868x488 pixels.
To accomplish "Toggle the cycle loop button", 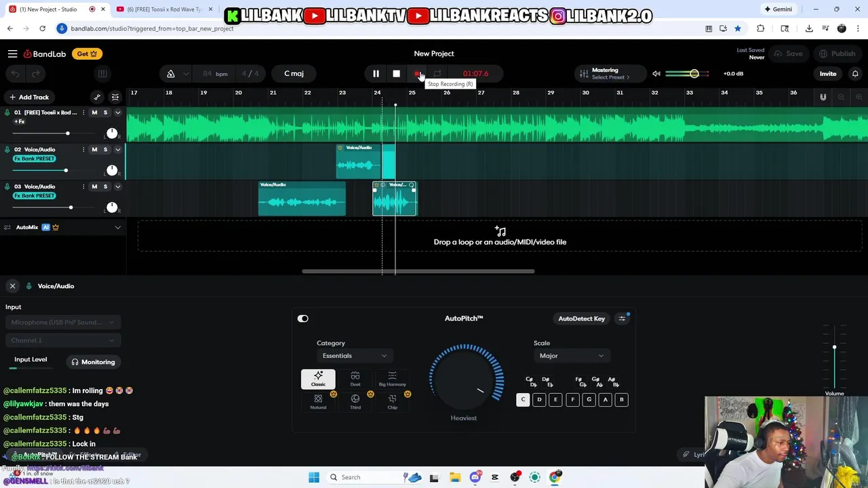I will [437, 74].
